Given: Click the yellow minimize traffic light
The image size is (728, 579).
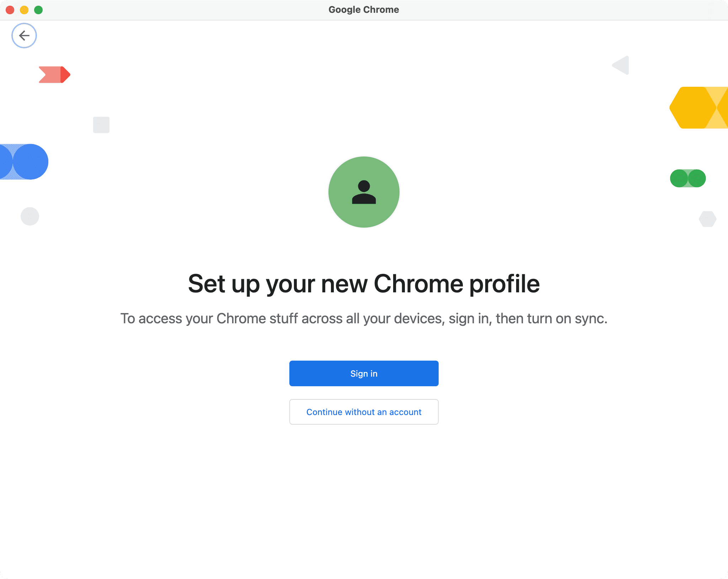Looking at the screenshot, I should [x=24, y=10].
